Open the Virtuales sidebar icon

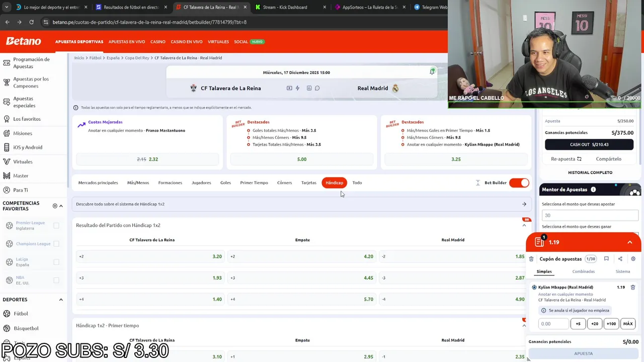point(7,162)
